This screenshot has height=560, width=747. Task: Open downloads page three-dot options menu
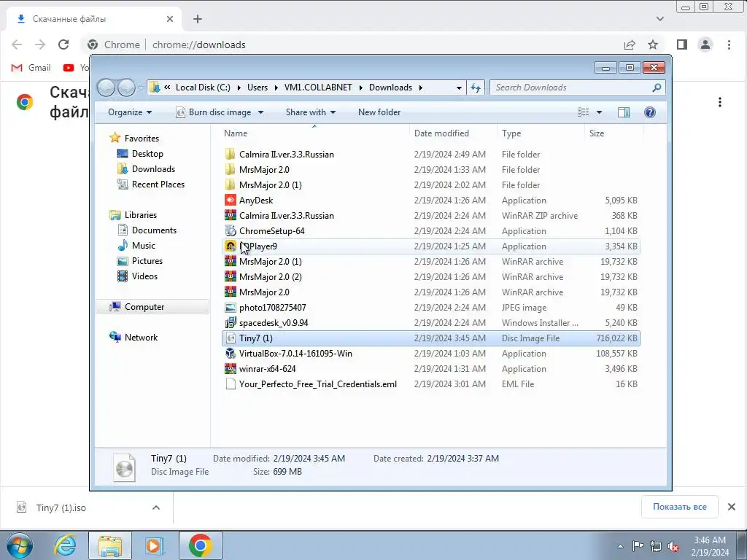pyautogui.click(x=720, y=102)
